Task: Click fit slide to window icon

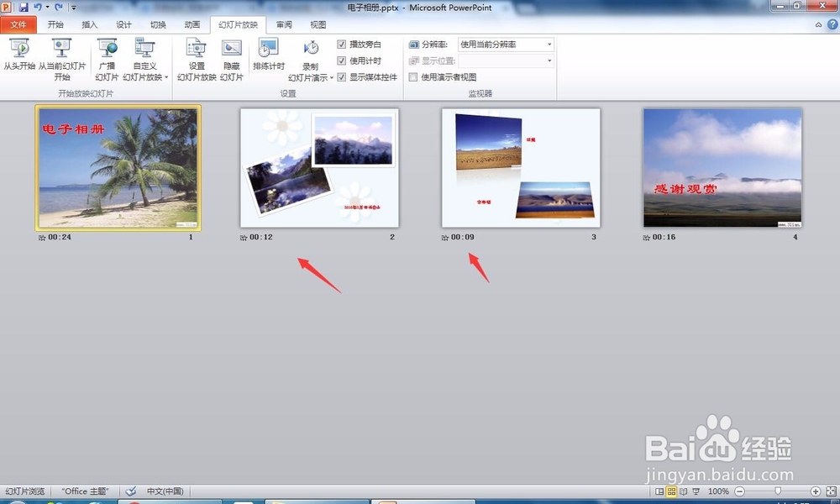Action: pos(831,491)
